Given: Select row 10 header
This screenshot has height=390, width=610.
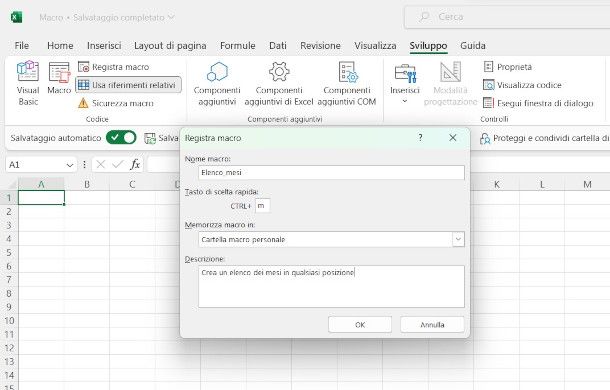Looking at the screenshot, I should click(x=9, y=320).
